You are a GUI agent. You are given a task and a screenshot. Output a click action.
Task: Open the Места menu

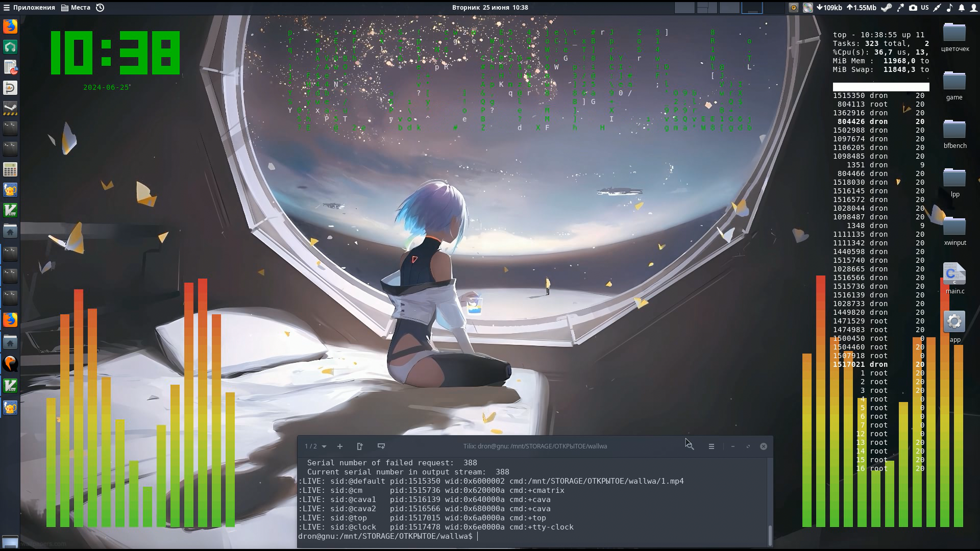(x=76, y=8)
